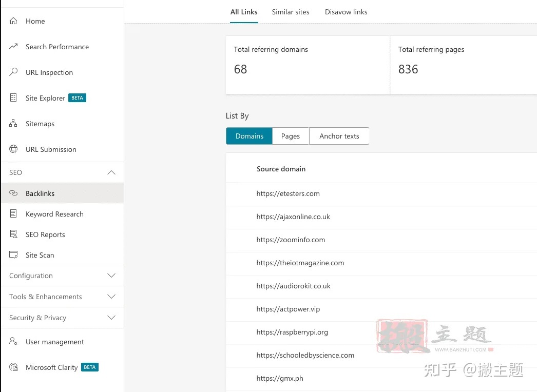Switch to the Similar sites tab

tap(291, 12)
